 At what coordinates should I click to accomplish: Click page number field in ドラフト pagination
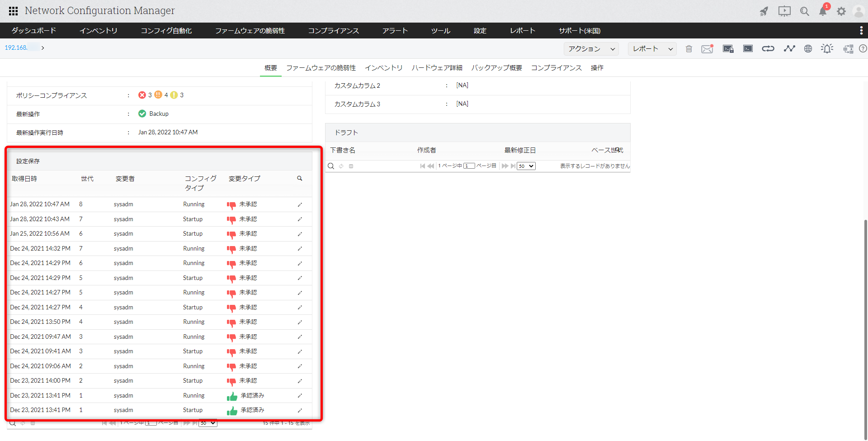pos(469,166)
